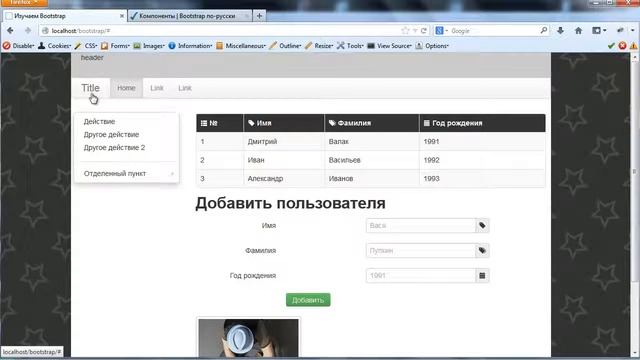
Task: Select the Изучаем Bootstrap tab
Action: (63, 16)
